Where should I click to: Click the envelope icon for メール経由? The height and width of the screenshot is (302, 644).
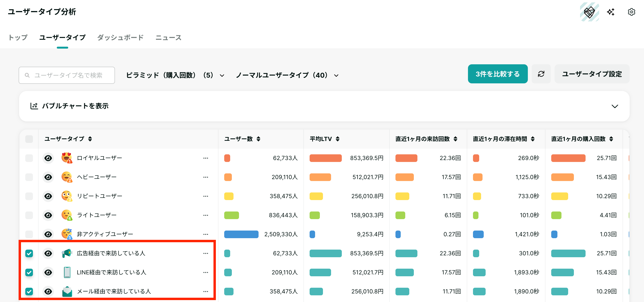pos(67,291)
